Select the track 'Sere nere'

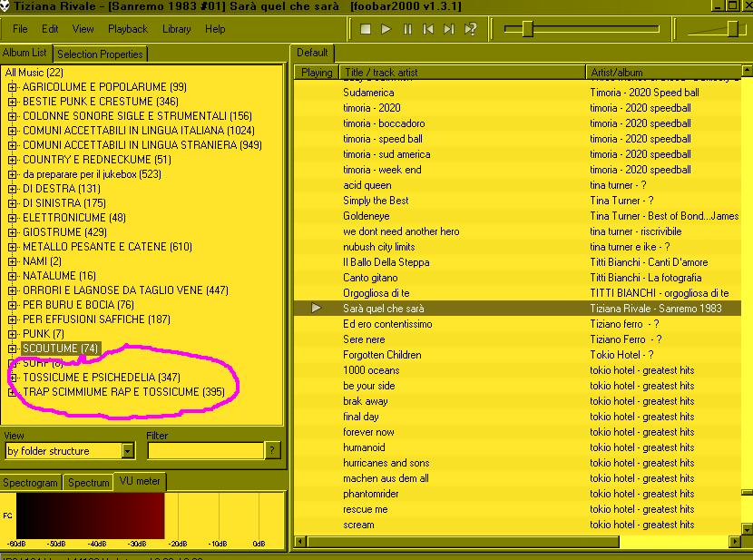click(518, 339)
